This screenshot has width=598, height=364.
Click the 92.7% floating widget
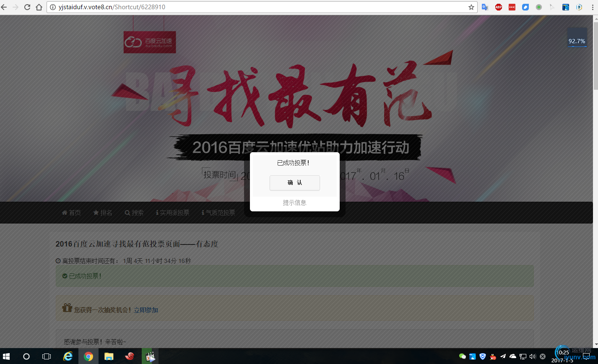pyautogui.click(x=577, y=38)
